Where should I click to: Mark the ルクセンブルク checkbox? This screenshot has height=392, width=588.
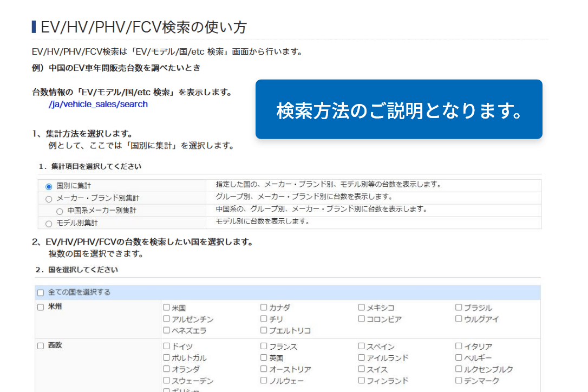point(459,369)
